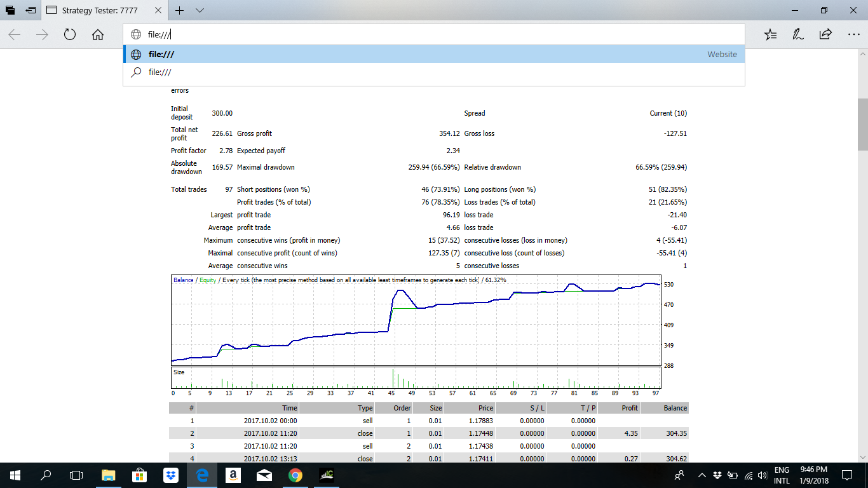The height and width of the screenshot is (488, 868).
Task: Open the Action Center notifications button
Action: [x=847, y=475]
